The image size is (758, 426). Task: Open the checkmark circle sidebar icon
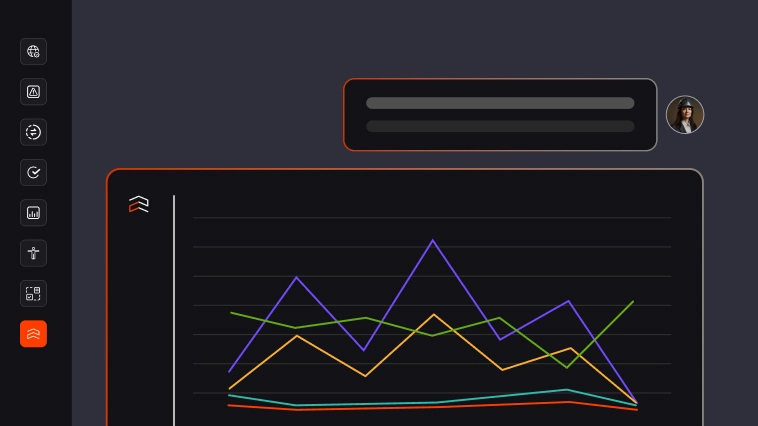pyautogui.click(x=33, y=173)
